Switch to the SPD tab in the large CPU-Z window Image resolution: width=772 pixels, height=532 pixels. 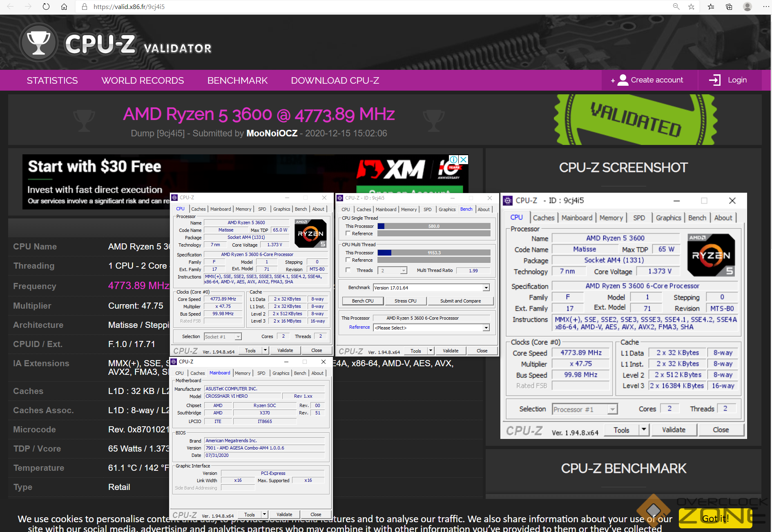639,218
